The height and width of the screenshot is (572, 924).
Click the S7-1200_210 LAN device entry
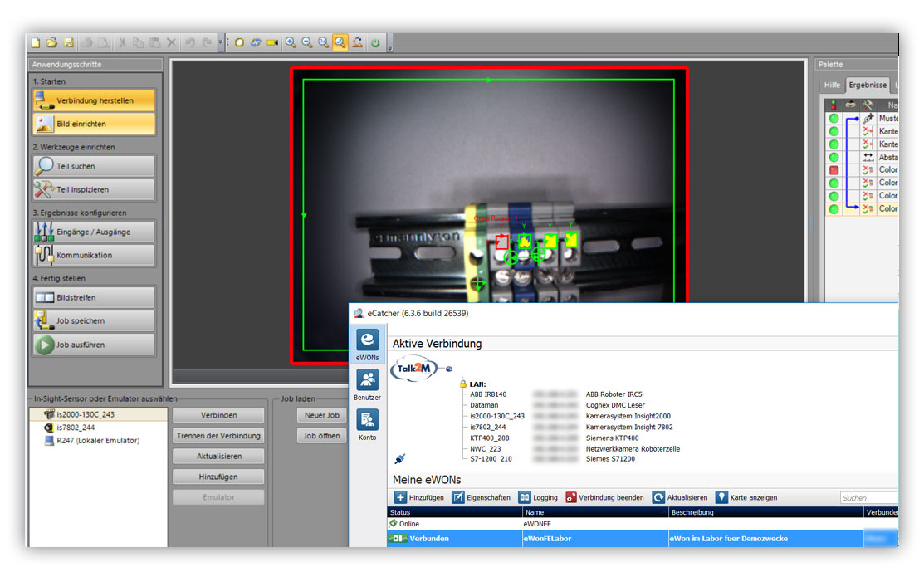click(x=491, y=459)
